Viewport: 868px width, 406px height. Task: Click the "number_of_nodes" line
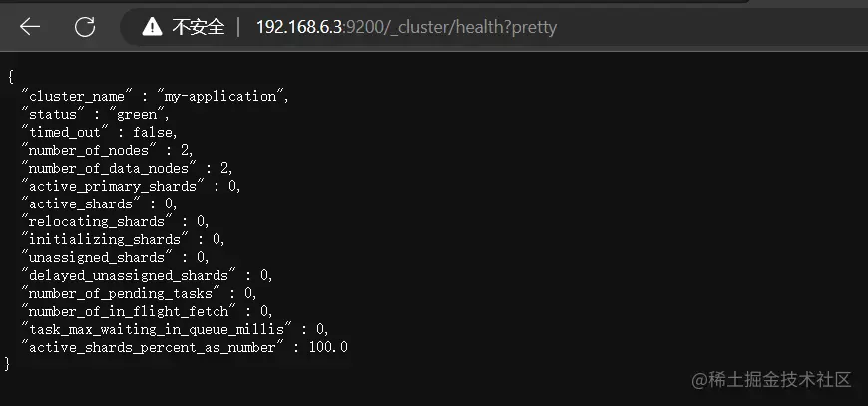108,150
